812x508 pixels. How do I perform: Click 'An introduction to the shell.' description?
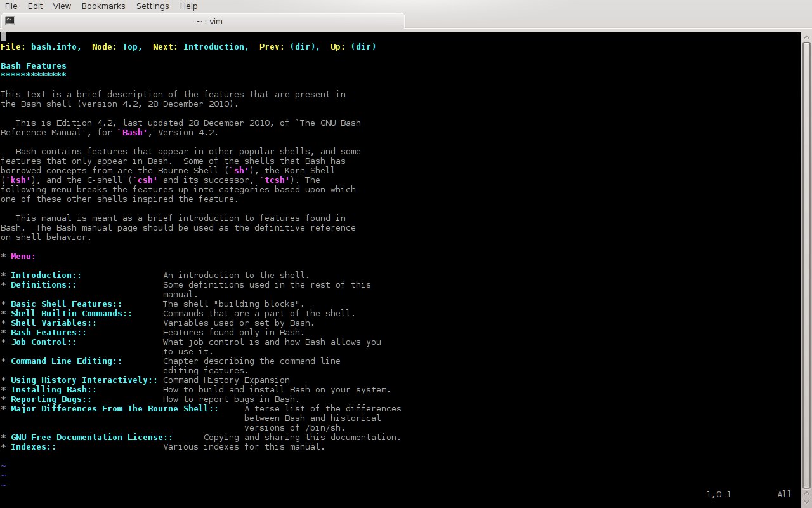(237, 275)
